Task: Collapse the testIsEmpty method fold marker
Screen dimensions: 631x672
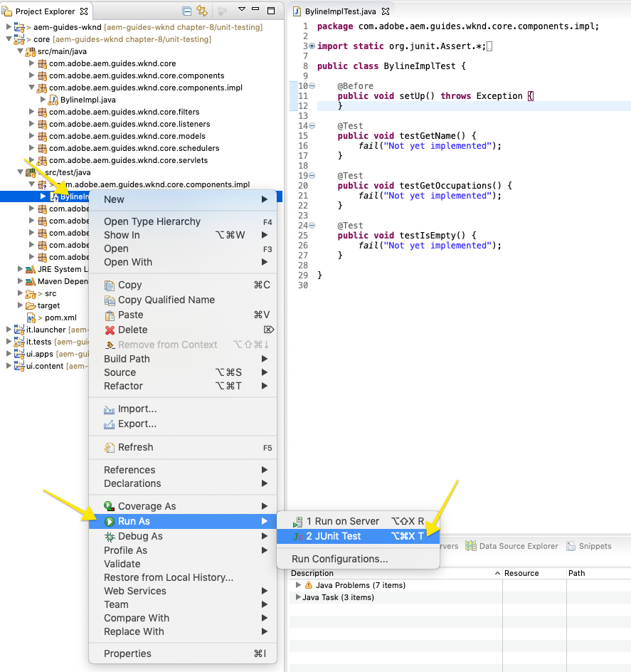Action: [x=312, y=225]
